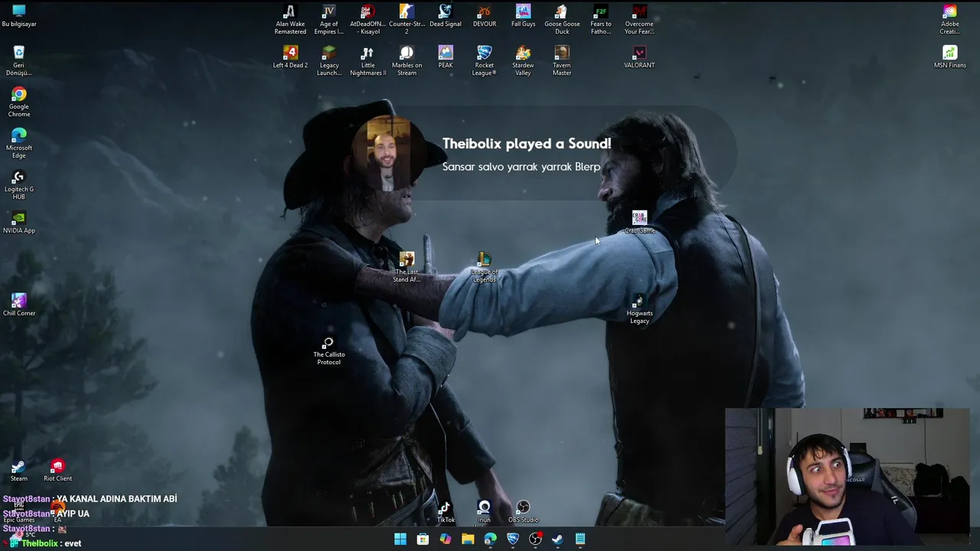Switch to Rocket League taskbar icon
Image resolution: width=980 pixels, height=551 pixels.
click(512, 540)
